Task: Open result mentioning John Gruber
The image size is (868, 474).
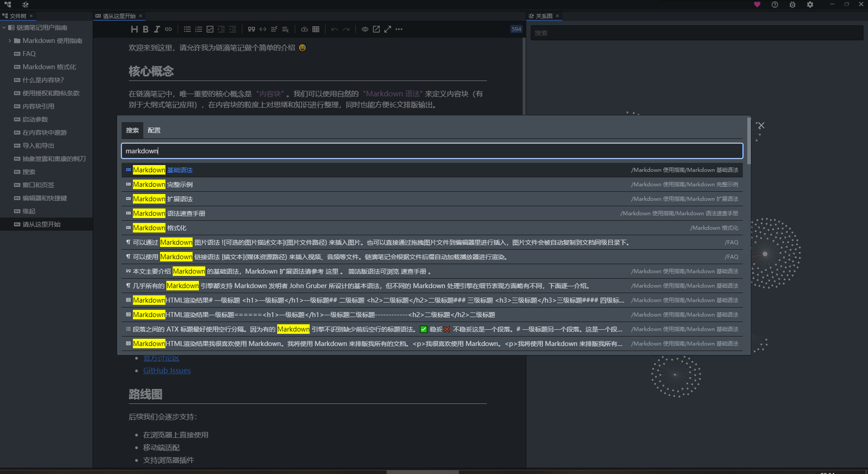Action: [x=432, y=286]
